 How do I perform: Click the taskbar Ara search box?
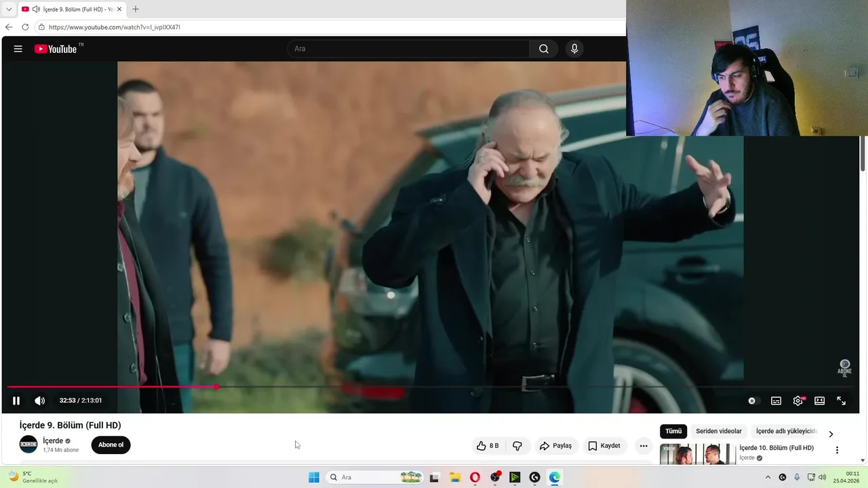point(375,477)
